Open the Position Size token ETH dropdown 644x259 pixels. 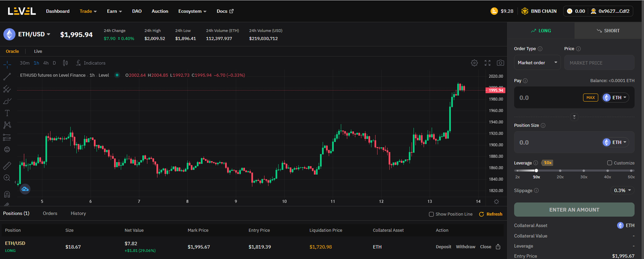coord(616,142)
